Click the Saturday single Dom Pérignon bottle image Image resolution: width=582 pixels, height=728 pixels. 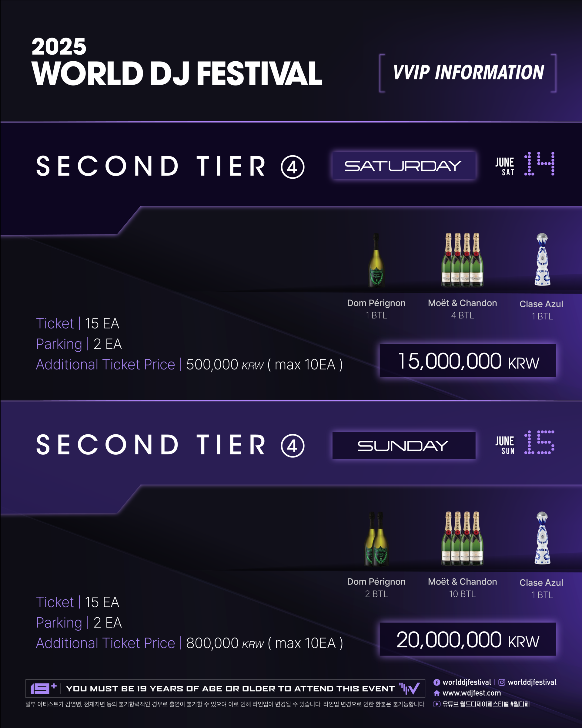point(376,260)
